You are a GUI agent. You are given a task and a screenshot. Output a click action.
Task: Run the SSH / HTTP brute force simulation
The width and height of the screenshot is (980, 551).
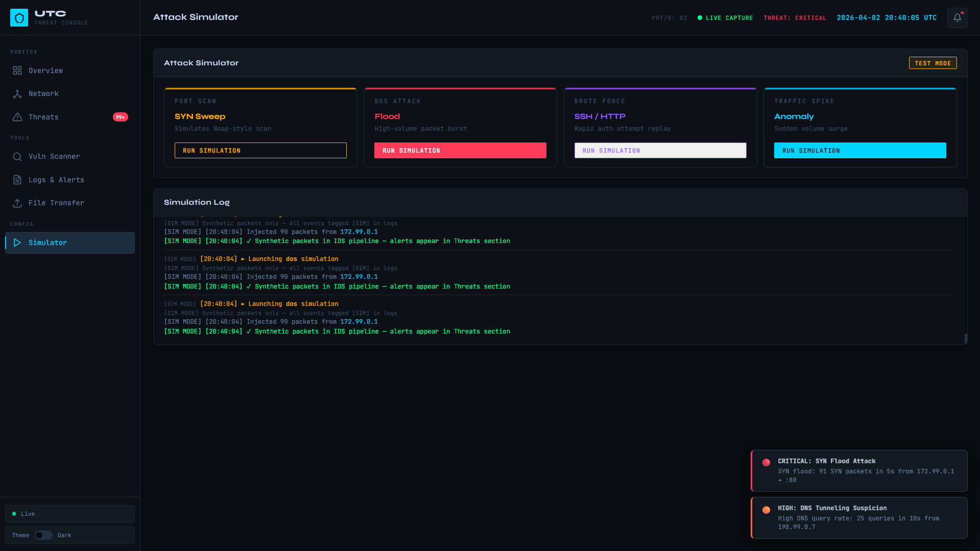660,151
